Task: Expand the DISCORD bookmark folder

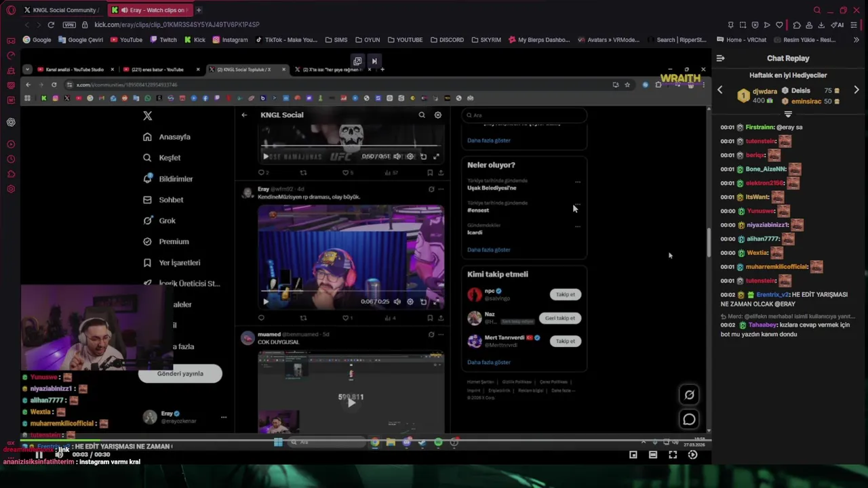Action: (446, 40)
